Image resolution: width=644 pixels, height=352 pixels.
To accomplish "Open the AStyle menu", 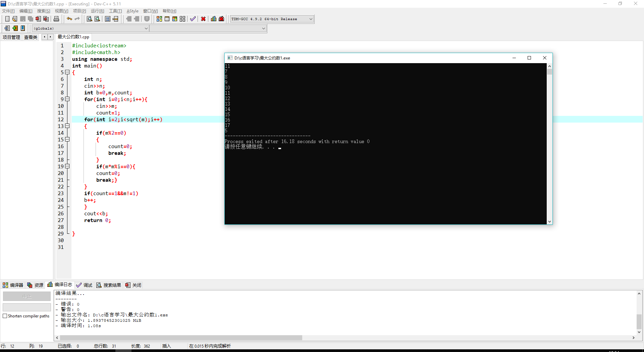I will pyautogui.click(x=132, y=11).
